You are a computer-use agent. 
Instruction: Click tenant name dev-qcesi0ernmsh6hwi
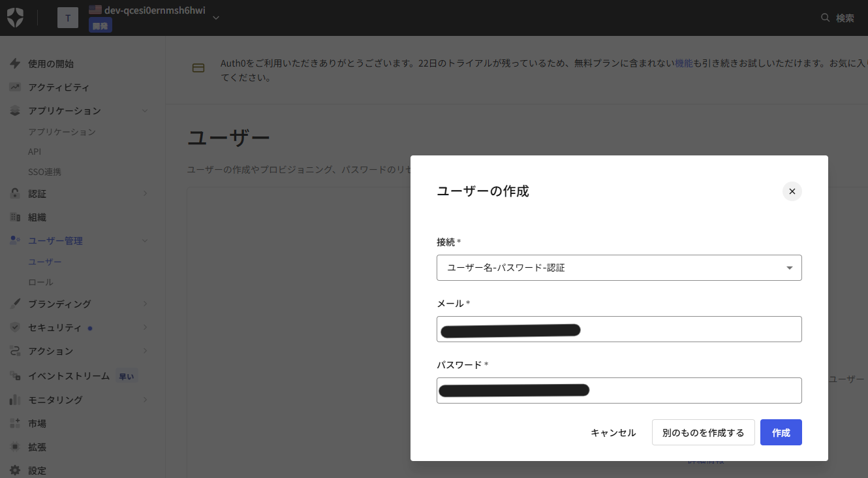(155, 10)
